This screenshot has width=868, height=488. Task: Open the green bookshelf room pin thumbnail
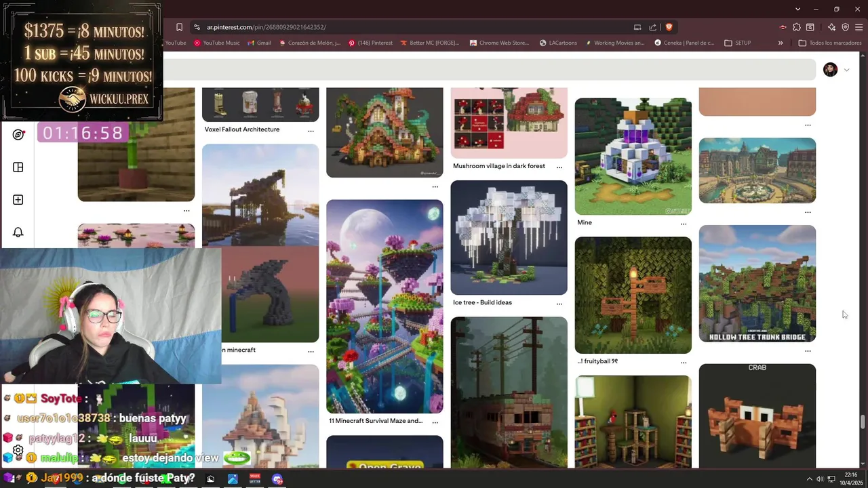coord(633,422)
